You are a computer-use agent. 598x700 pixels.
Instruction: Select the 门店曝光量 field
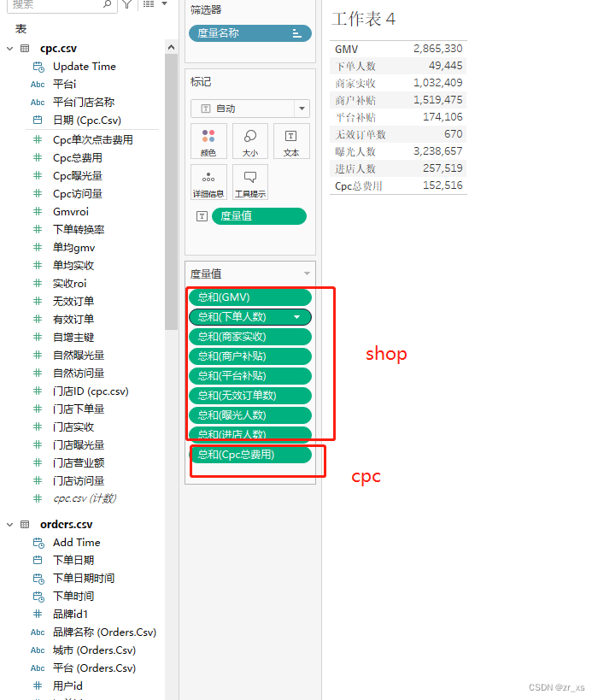click(x=79, y=444)
